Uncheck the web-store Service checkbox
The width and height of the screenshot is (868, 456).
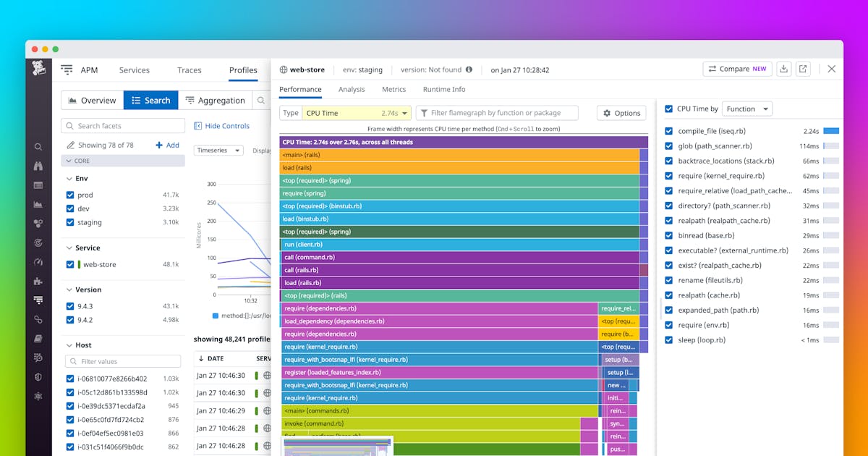tap(69, 264)
